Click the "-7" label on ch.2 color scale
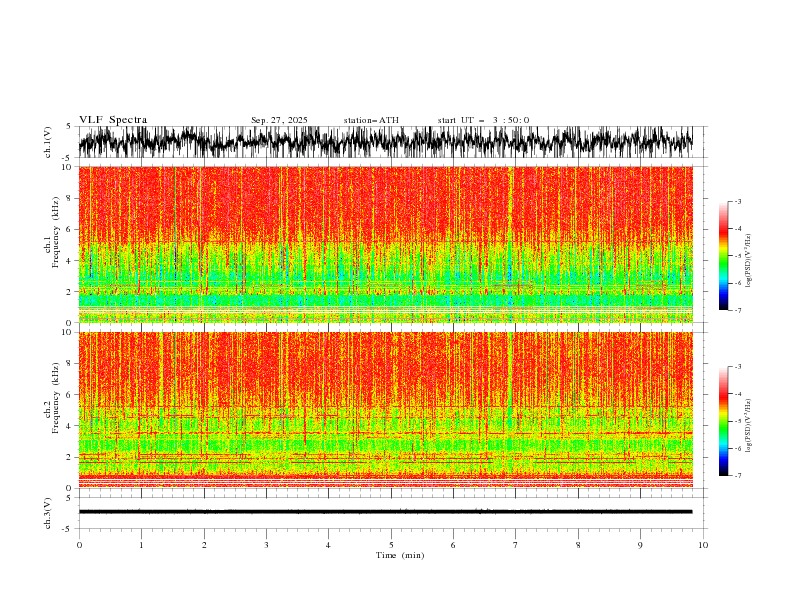792x612 pixels. click(x=737, y=476)
